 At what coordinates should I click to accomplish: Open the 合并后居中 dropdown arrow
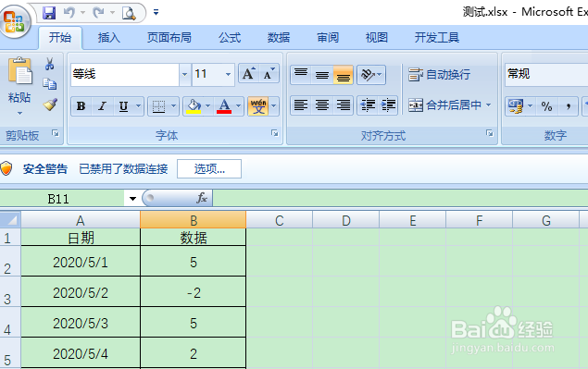[488, 105]
